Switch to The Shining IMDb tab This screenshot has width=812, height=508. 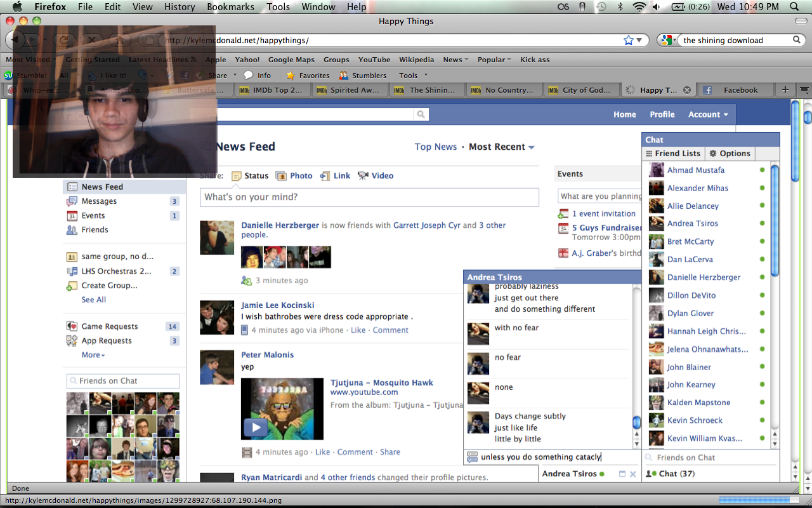coord(426,90)
